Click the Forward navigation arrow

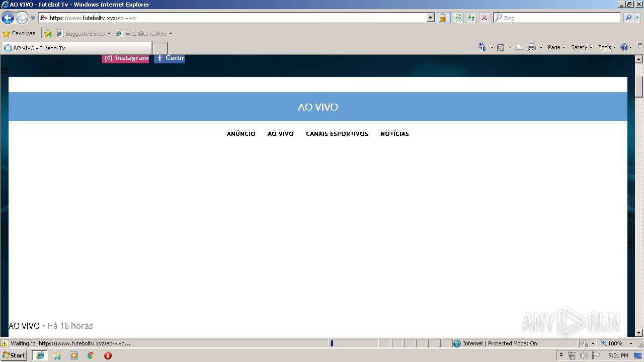pyautogui.click(x=22, y=18)
